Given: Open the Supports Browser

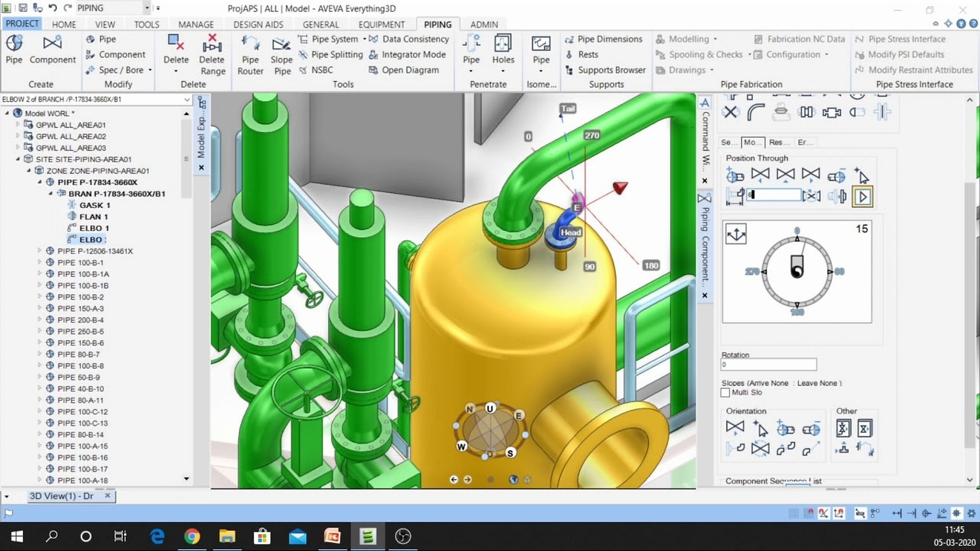Looking at the screenshot, I should point(605,70).
